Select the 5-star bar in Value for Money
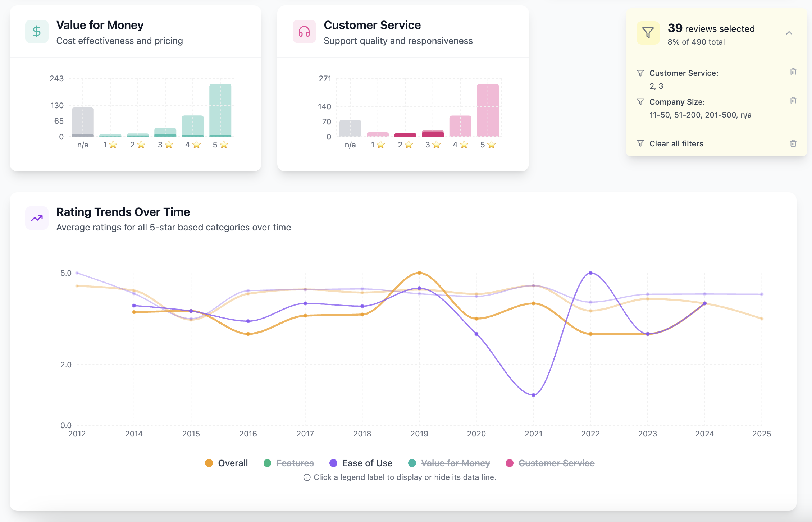This screenshot has width=812, height=522. (220, 110)
